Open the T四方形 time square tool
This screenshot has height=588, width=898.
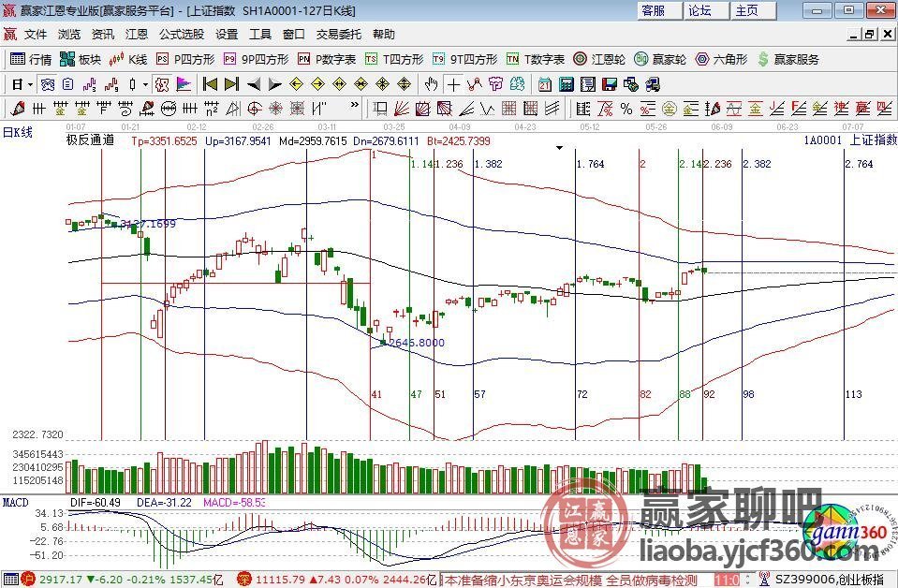394,59
